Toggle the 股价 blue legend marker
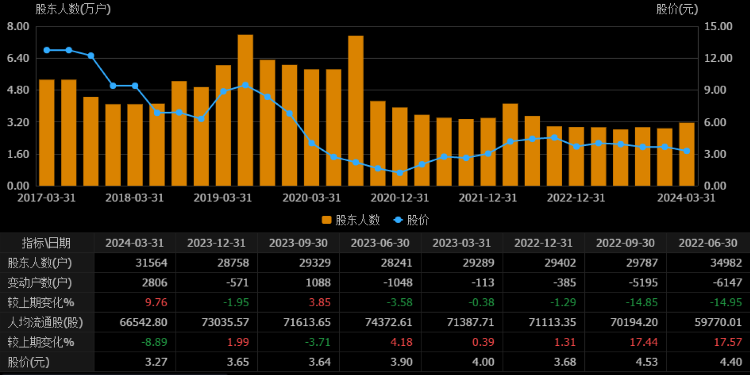 tap(398, 220)
